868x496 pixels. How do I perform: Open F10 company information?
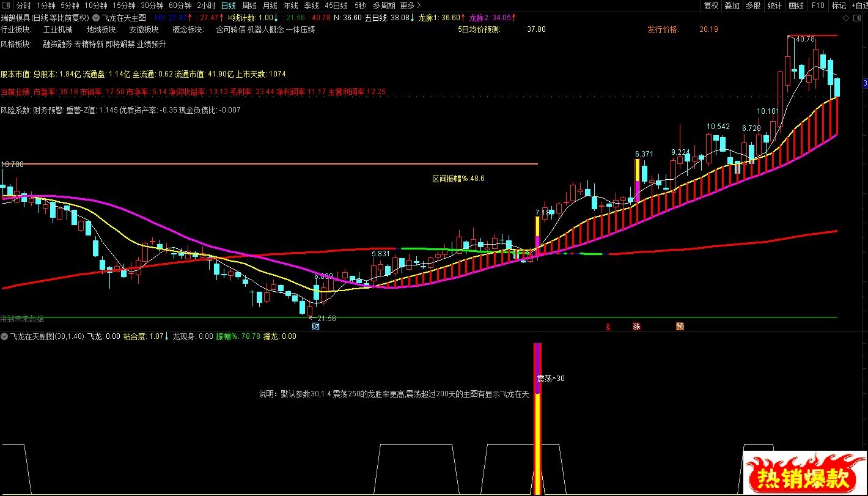pyautogui.click(x=817, y=6)
